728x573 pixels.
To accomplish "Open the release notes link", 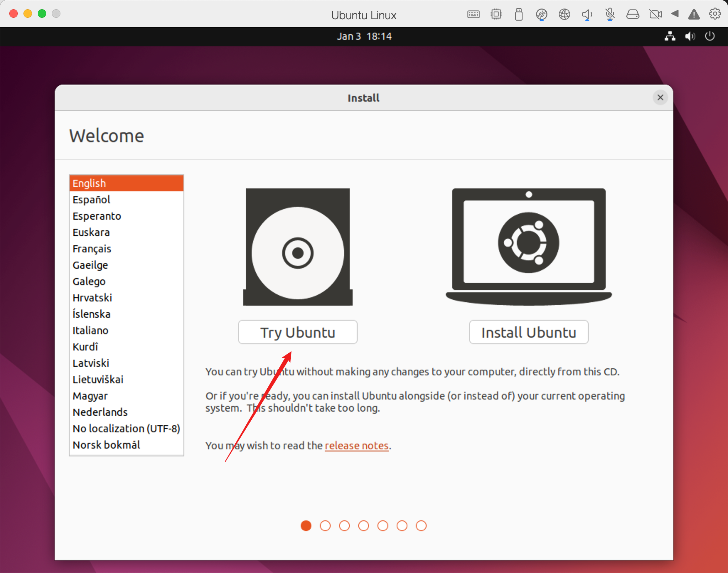I will (357, 446).
